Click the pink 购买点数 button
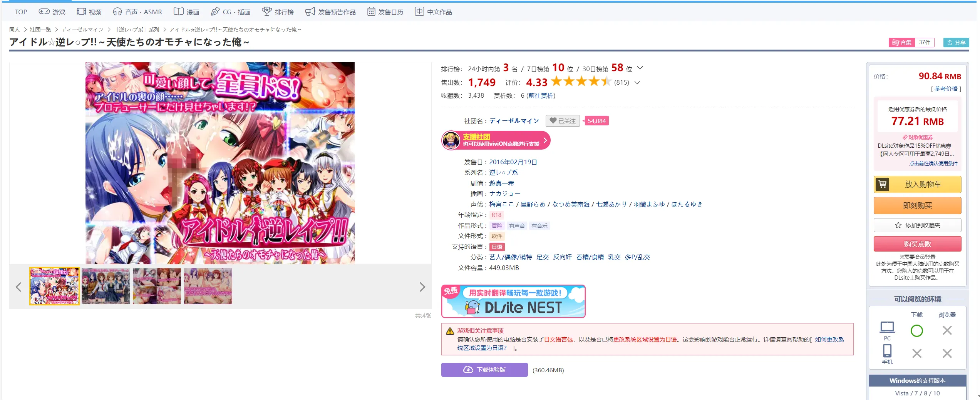Viewport: 980px width, 400px height. (x=917, y=244)
